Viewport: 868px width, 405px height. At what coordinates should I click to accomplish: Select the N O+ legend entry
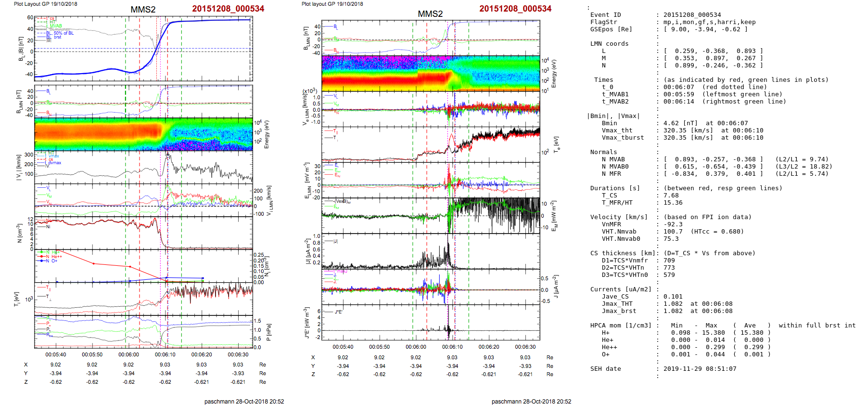[52, 261]
